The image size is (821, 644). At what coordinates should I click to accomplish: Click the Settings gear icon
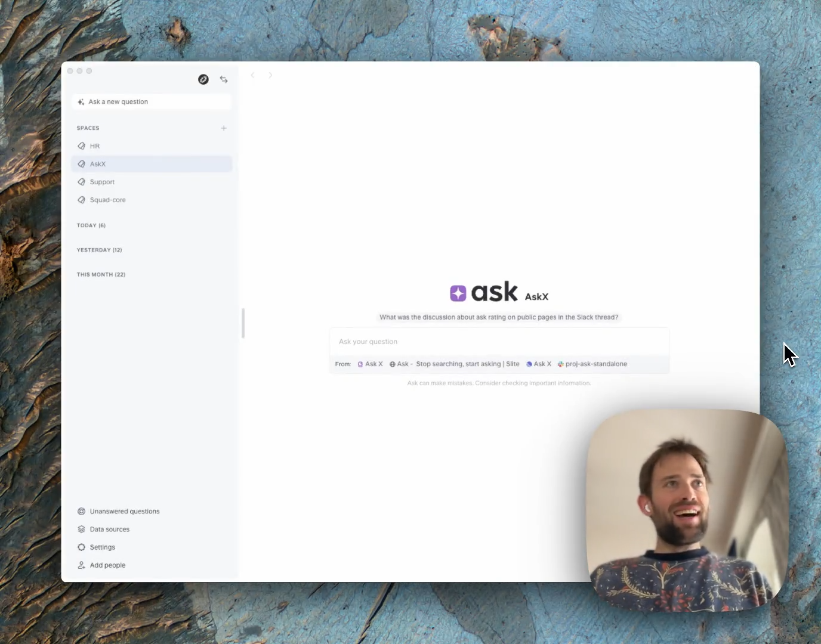(x=82, y=547)
